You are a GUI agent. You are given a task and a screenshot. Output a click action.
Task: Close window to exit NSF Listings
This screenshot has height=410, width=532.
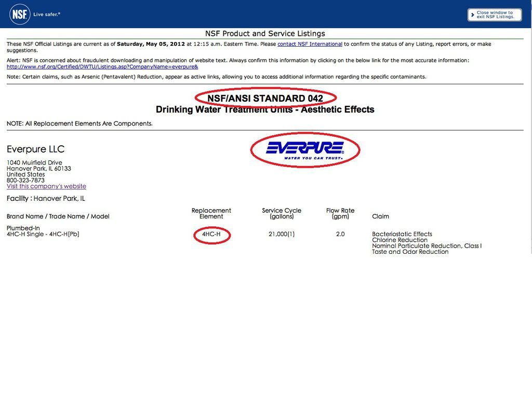495,15
